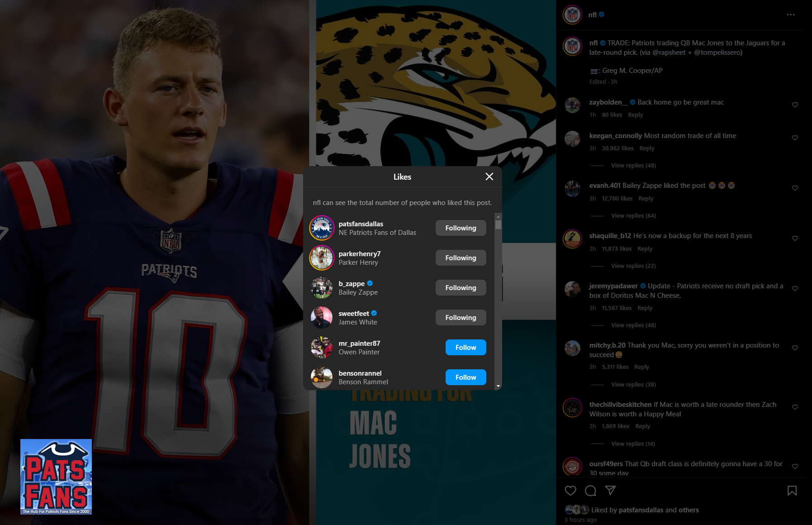Open mr_painter87 avatar in Likes list
Screen dimensions: 812x525
[322, 347]
